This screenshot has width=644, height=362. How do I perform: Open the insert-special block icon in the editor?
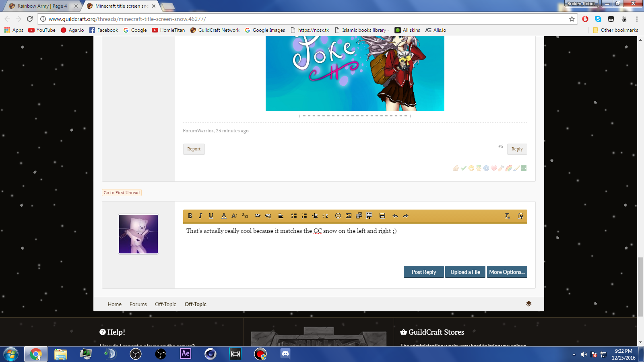click(x=369, y=216)
